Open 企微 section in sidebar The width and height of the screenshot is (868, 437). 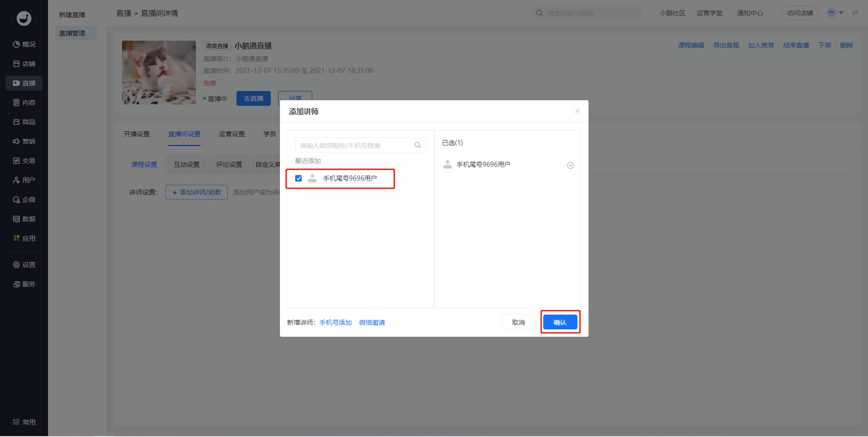coord(24,200)
